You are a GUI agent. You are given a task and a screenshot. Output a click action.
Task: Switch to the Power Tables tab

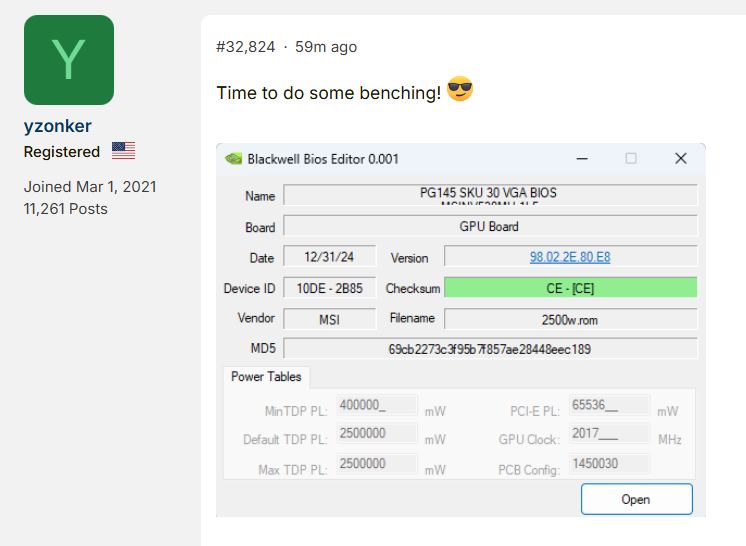(267, 377)
